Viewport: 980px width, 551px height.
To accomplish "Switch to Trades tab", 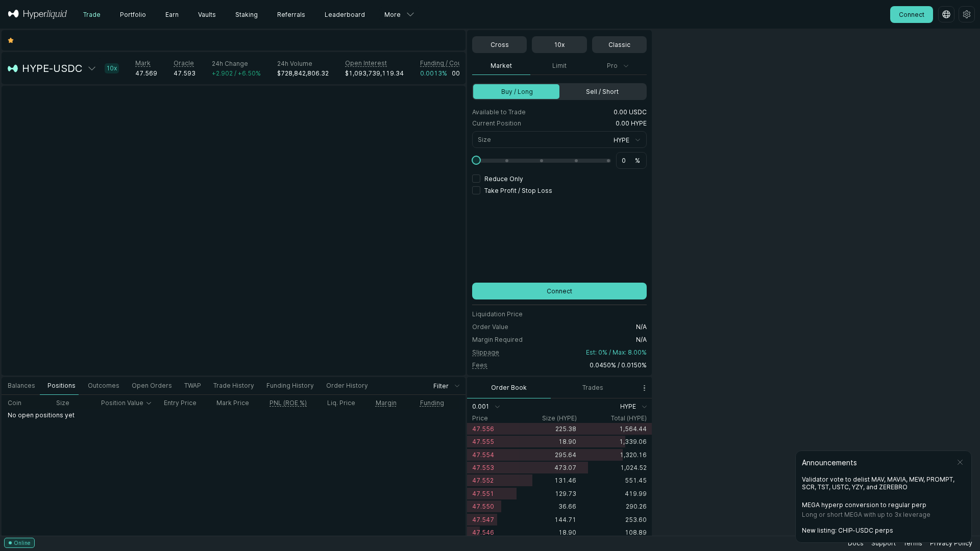I will click(593, 388).
